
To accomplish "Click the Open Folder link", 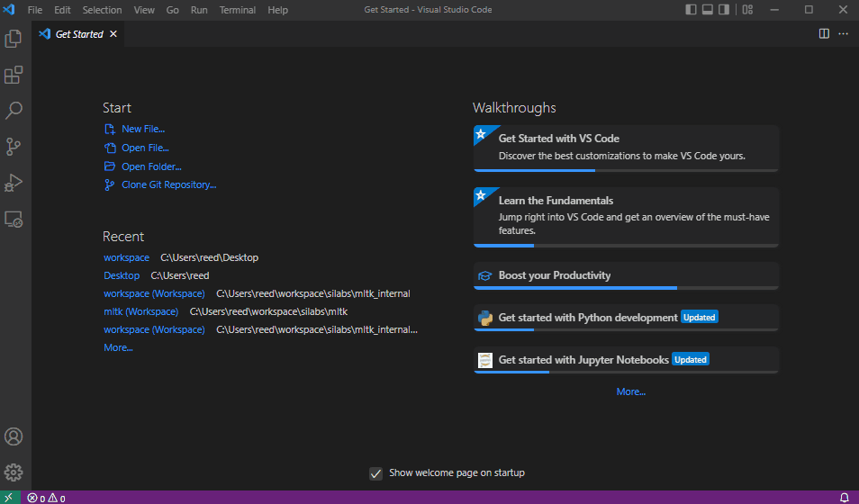I will pos(151,166).
